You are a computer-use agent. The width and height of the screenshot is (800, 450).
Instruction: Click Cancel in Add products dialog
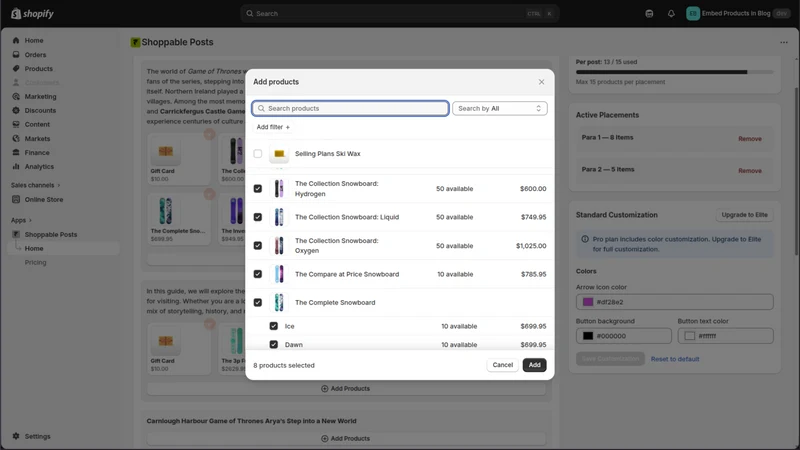click(x=503, y=365)
